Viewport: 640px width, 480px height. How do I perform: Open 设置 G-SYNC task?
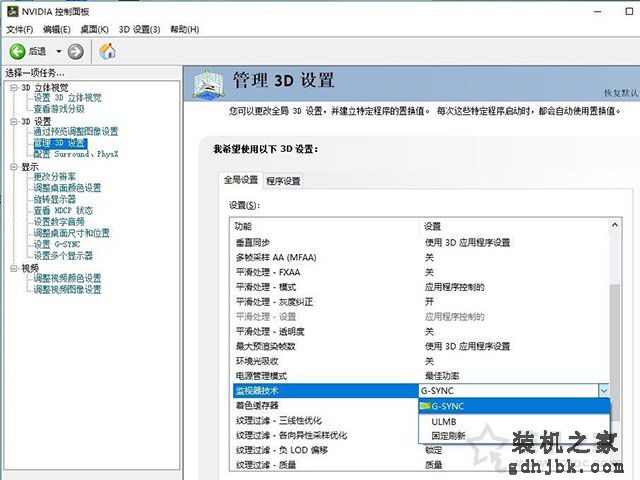pos(57,244)
